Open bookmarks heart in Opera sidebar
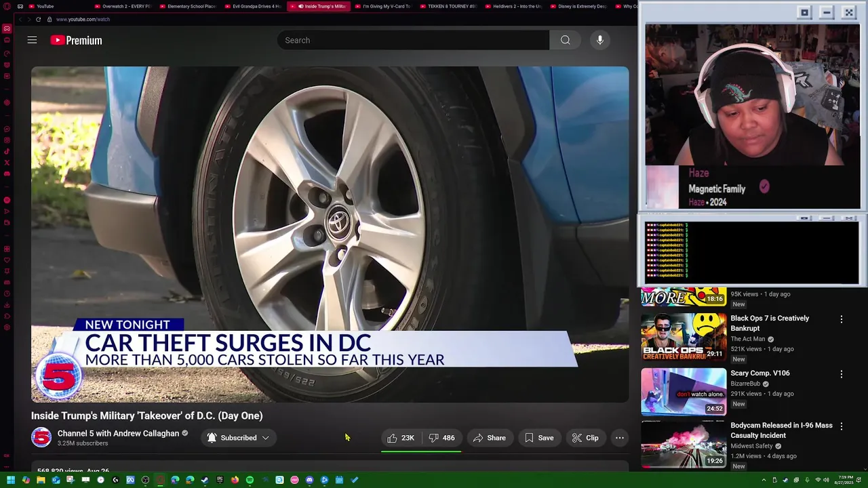Viewport: 868px width, 488px height. coord(7,260)
